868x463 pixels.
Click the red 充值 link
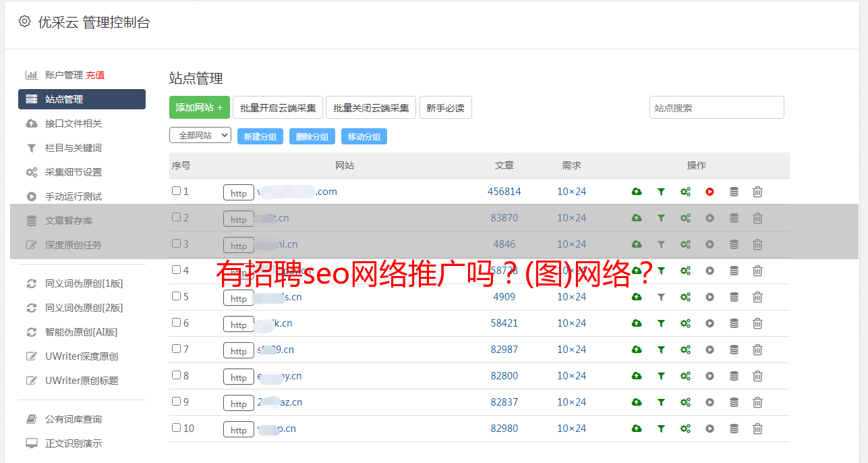(x=95, y=75)
